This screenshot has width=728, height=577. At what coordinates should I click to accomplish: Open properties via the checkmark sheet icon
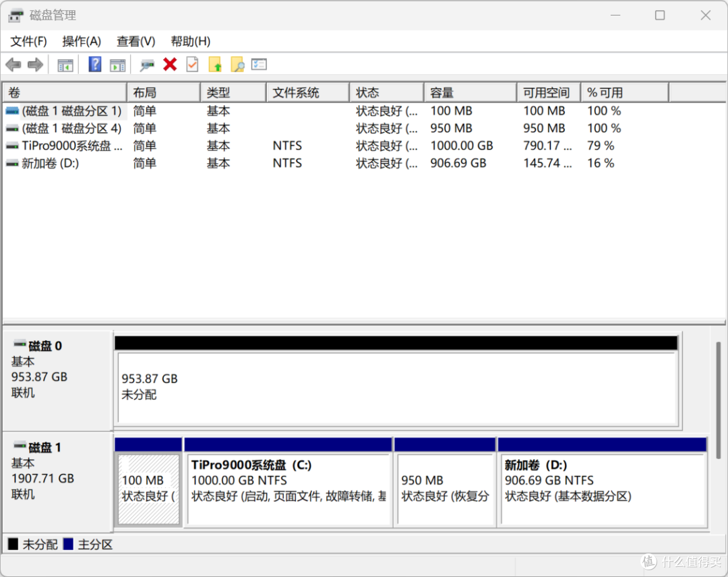click(x=192, y=65)
